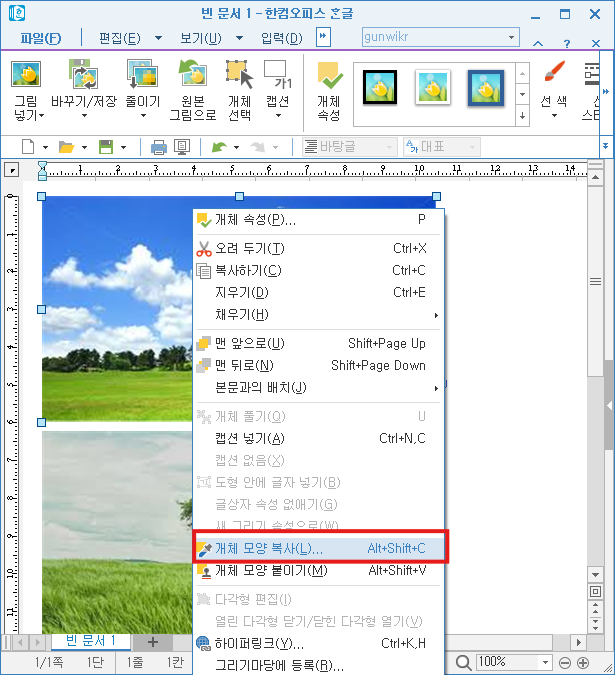Image resolution: width=615 pixels, height=675 pixels.
Task: Open Object Properties (개체 속성) from ribbon
Action: coord(329,77)
